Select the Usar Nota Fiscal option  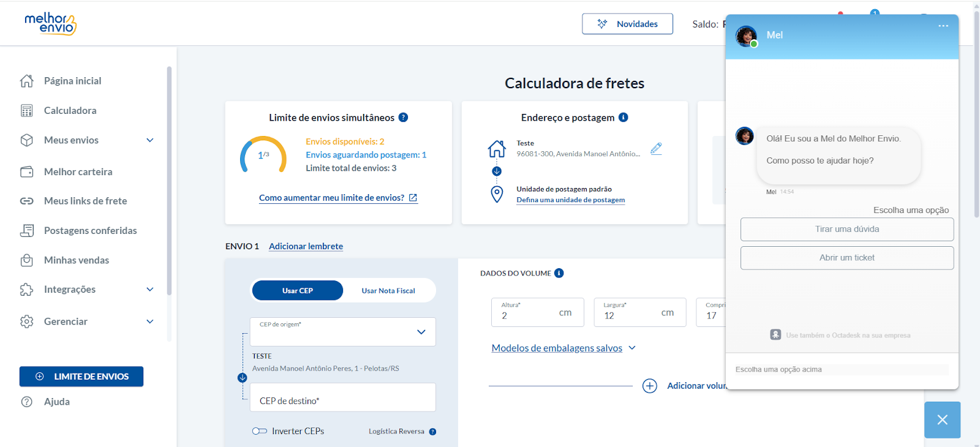click(388, 291)
